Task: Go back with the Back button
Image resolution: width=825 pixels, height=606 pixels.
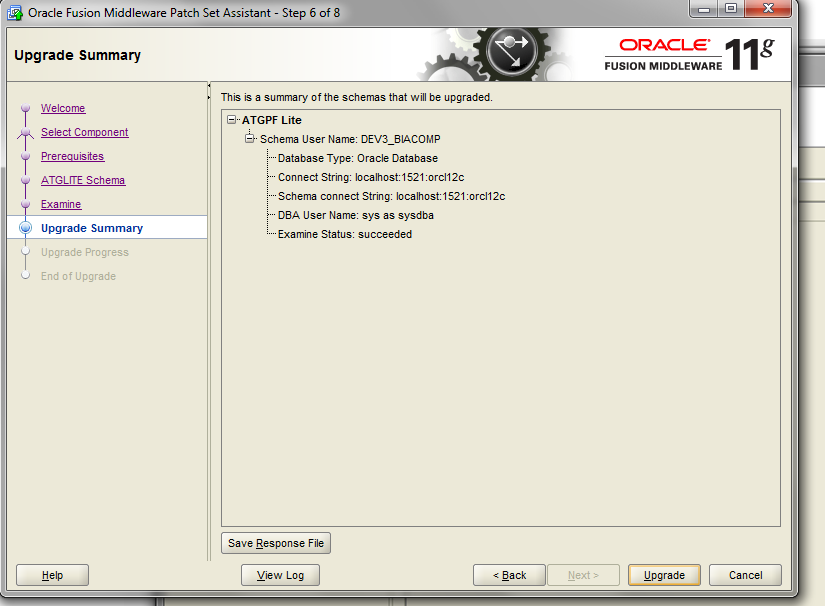Action: (510, 575)
